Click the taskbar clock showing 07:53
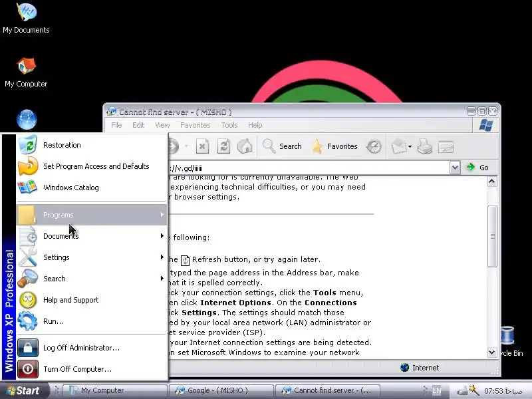 pyautogui.click(x=503, y=391)
